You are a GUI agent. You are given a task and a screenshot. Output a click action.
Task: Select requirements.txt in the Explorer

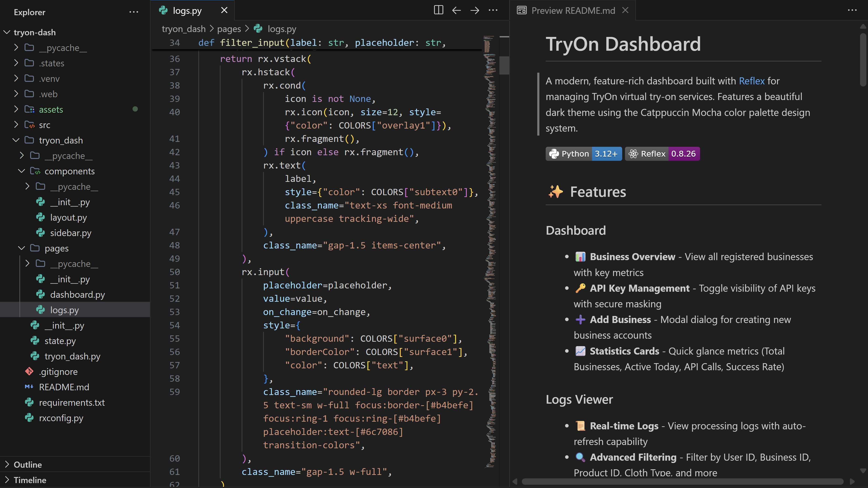pos(71,402)
